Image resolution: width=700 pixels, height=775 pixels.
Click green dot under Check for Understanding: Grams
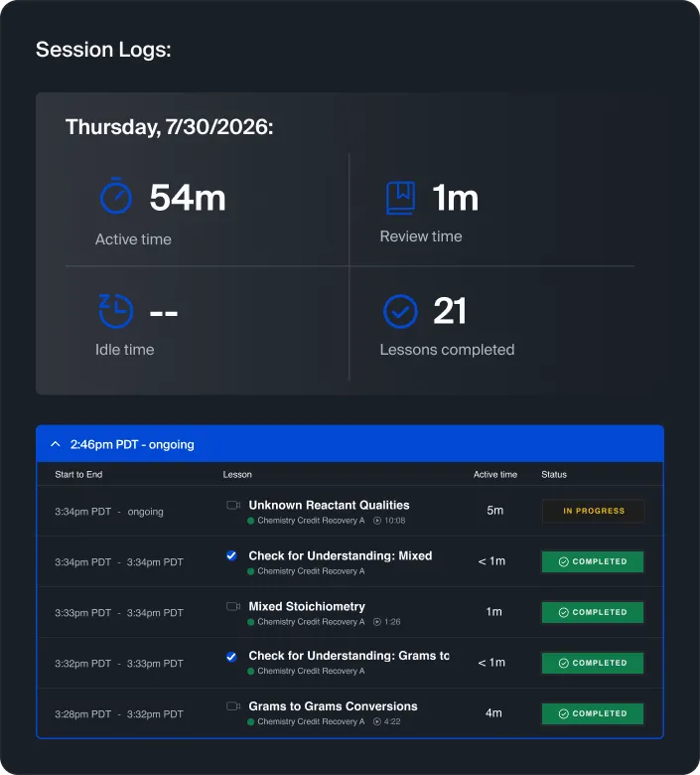tap(250, 672)
